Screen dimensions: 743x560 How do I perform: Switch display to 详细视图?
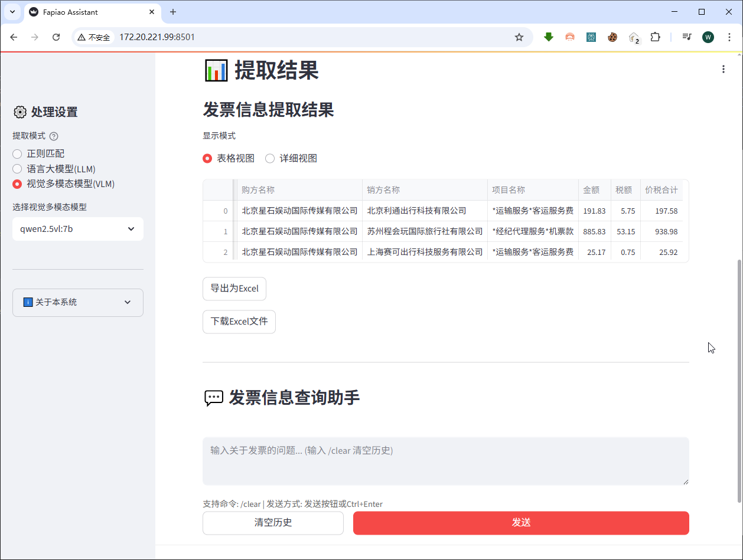[x=270, y=158]
